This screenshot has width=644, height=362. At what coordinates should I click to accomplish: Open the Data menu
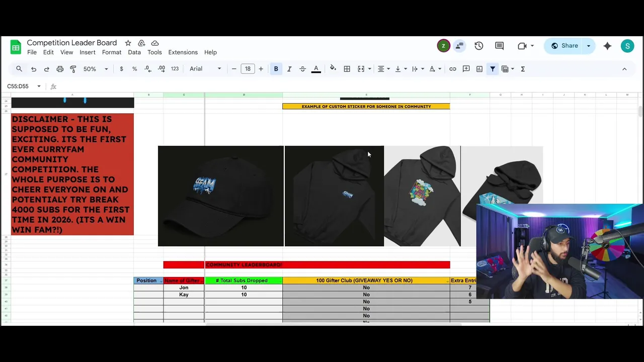click(x=134, y=52)
